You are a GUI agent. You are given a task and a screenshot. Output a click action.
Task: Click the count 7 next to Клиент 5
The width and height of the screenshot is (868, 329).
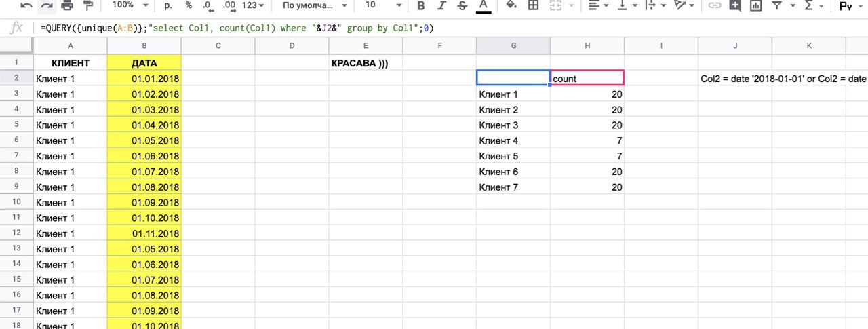(x=587, y=156)
